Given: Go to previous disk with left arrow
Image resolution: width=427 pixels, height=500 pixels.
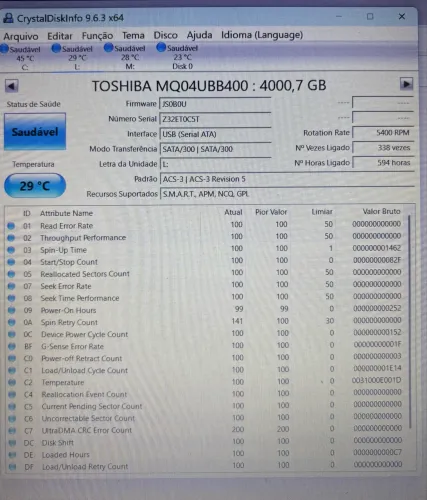Looking at the screenshot, I should [x=12, y=86].
